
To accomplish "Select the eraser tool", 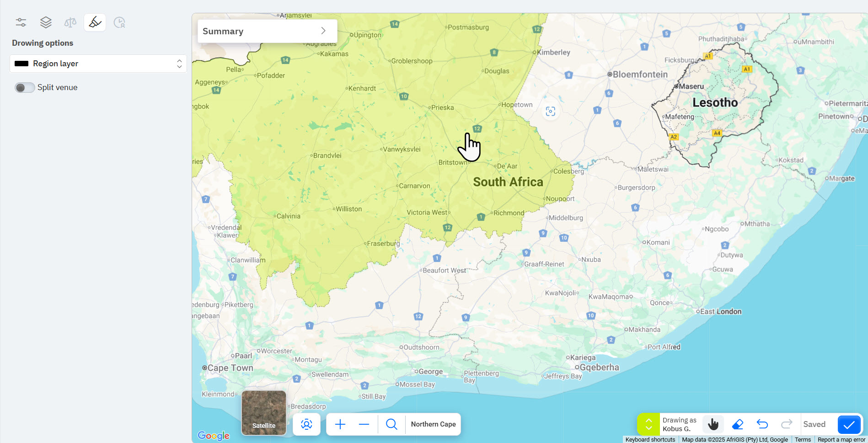I will [x=738, y=424].
